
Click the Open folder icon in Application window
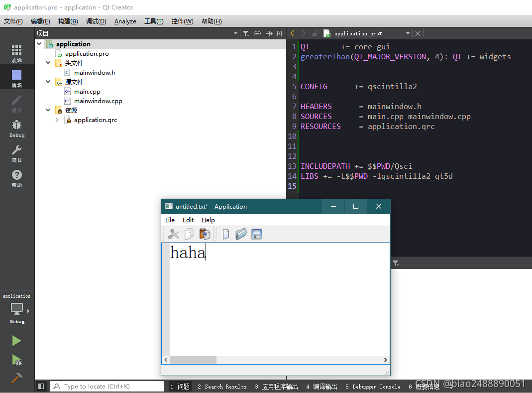click(x=241, y=234)
